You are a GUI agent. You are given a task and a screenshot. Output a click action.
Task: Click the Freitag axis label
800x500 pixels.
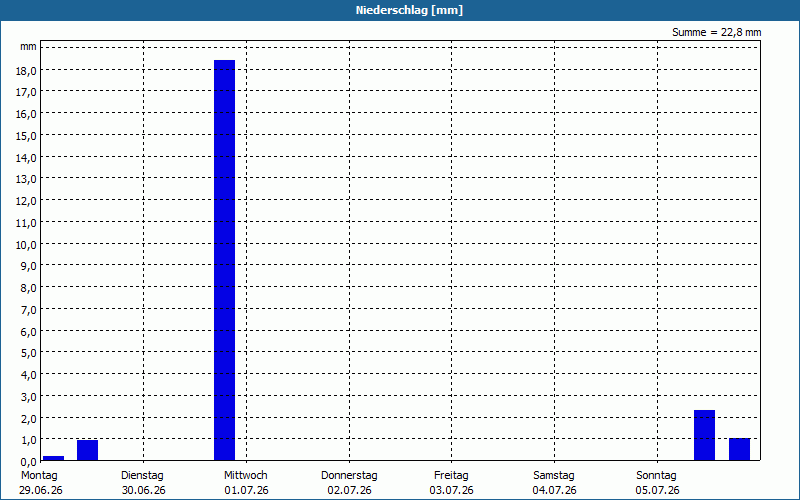point(451,476)
